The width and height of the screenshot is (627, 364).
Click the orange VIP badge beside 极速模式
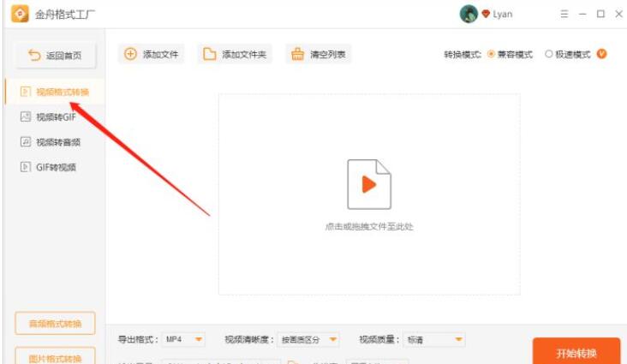coord(601,54)
